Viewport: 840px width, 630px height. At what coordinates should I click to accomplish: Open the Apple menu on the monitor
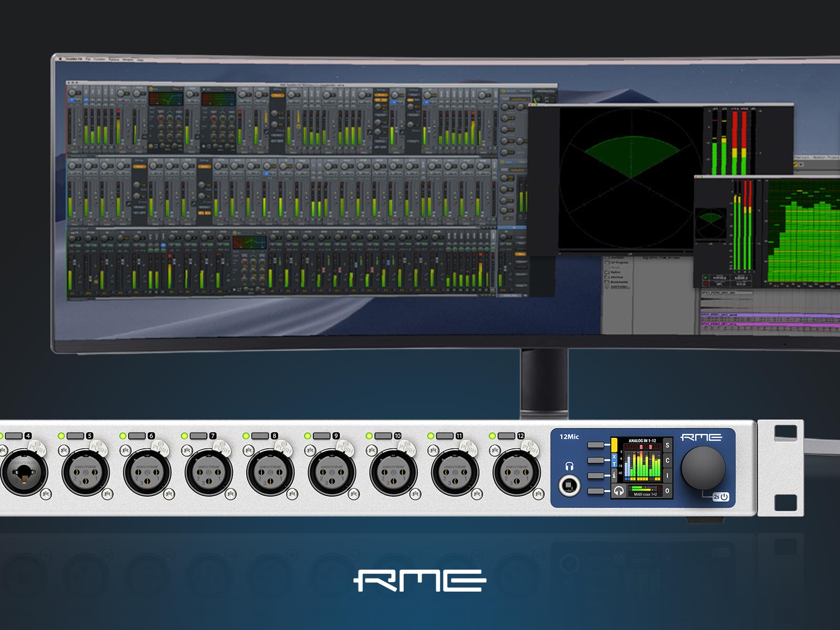60,59
